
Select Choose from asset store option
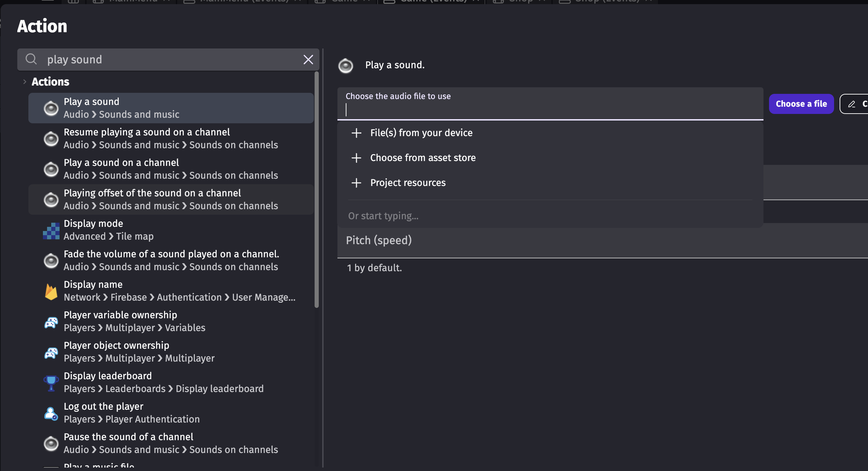coord(423,158)
